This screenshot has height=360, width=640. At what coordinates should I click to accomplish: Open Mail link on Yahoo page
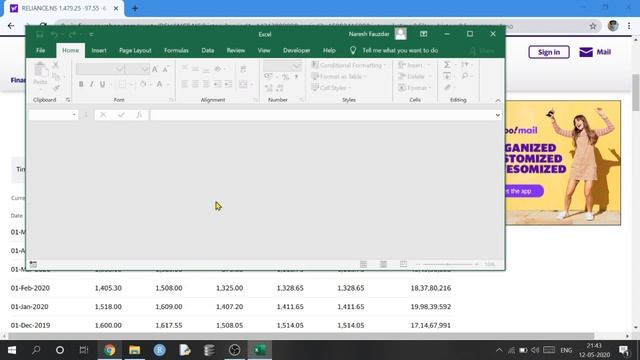(595, 52)
